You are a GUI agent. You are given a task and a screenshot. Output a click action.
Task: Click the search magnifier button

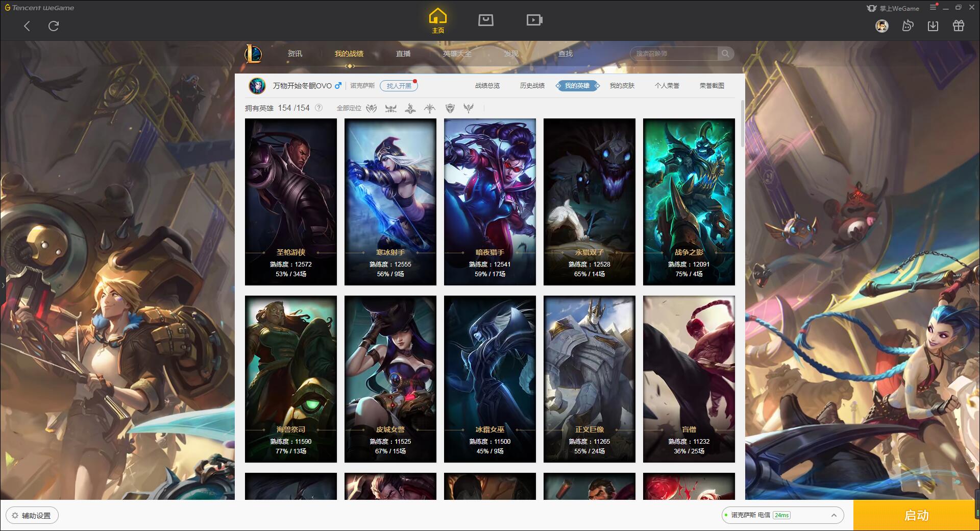725,54
